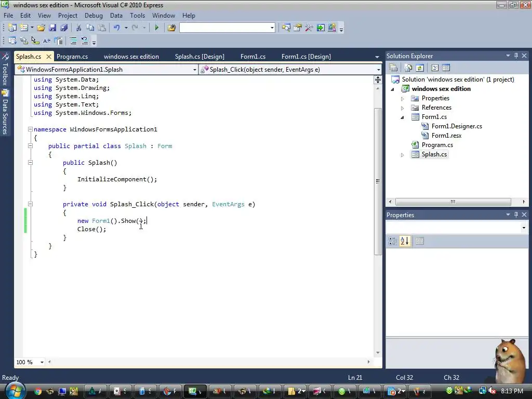532x399 pixels.
Task: Toggle auto-hide pin on Solution Explorer
Action: pos(516,56)
